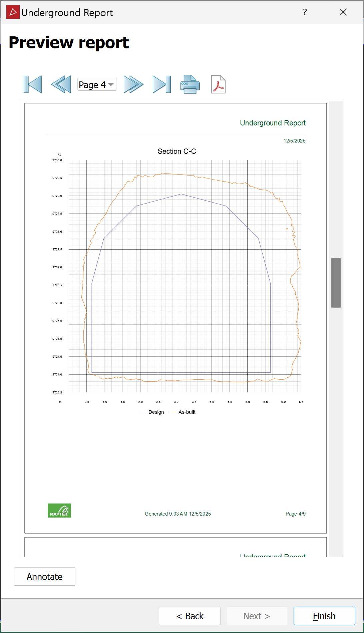Open the Page 4 dropdown
364x633 pixels.
97,85
